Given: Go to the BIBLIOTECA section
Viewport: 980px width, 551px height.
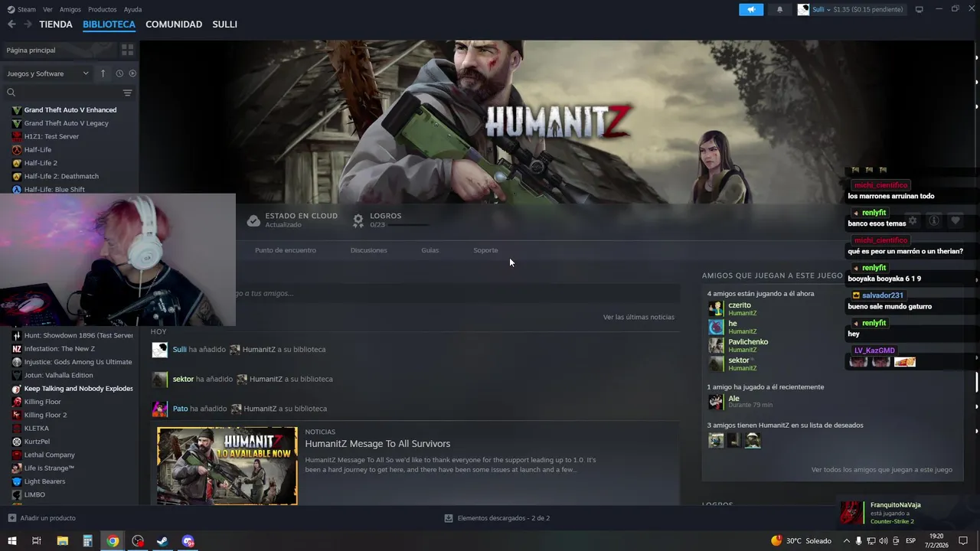Looking at the screenshot, I should [x=109, y=24].
